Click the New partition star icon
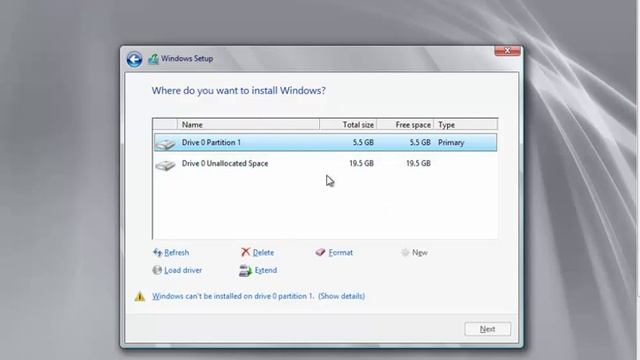The width and height of the screenshot is (640, 360). click(405, 253)
